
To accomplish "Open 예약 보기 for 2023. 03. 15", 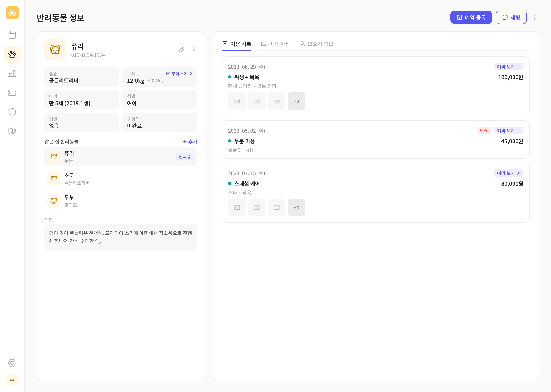I will pyautogui.click(x=509, y=173).
